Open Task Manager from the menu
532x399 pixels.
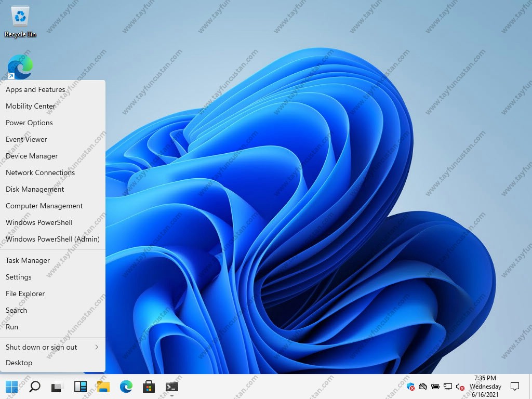(x=52, y=261)
